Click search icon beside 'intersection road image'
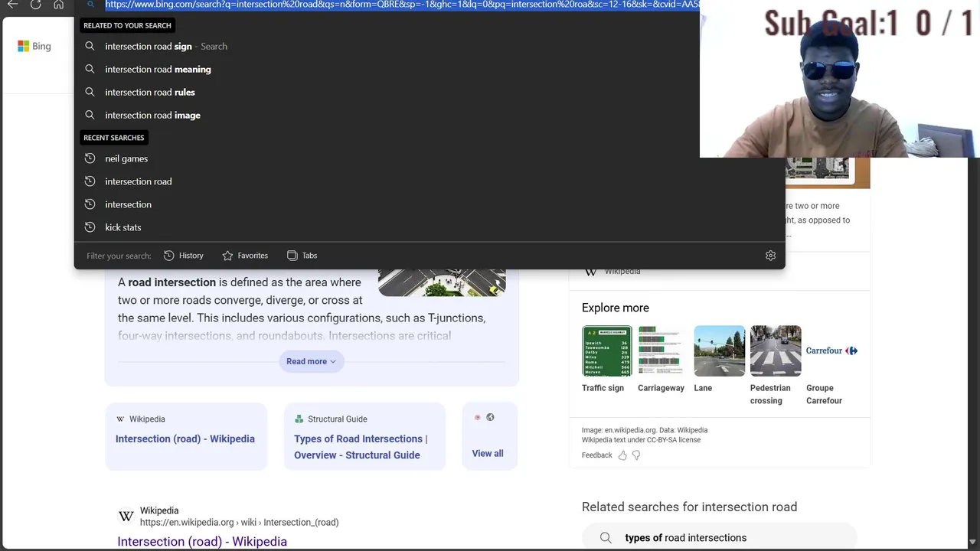The height and width of the screenshot is (551, 980). (x=90, y=115)
